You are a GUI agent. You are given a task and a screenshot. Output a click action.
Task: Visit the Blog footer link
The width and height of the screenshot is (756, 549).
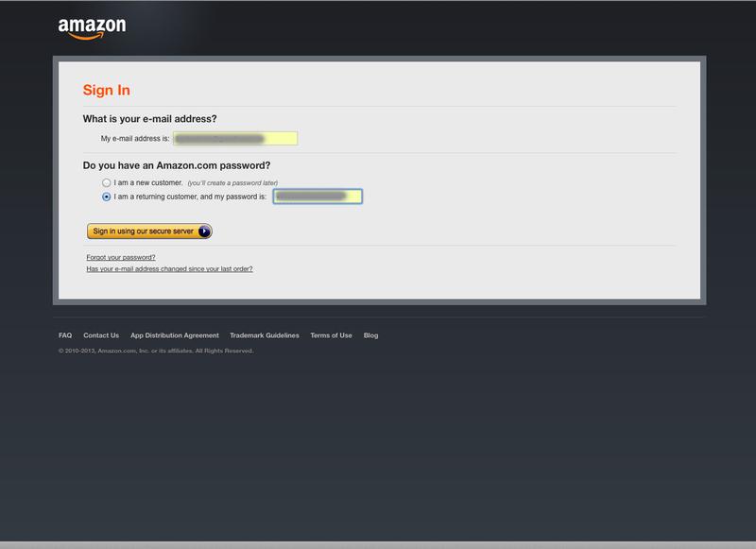(370, 335)
